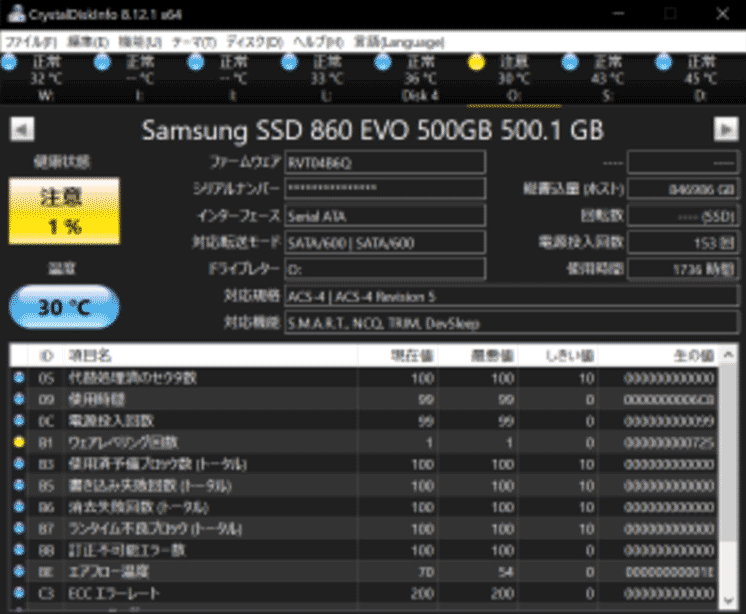
Task: Open the ディスク(D) menu
Action: (255, 42)
